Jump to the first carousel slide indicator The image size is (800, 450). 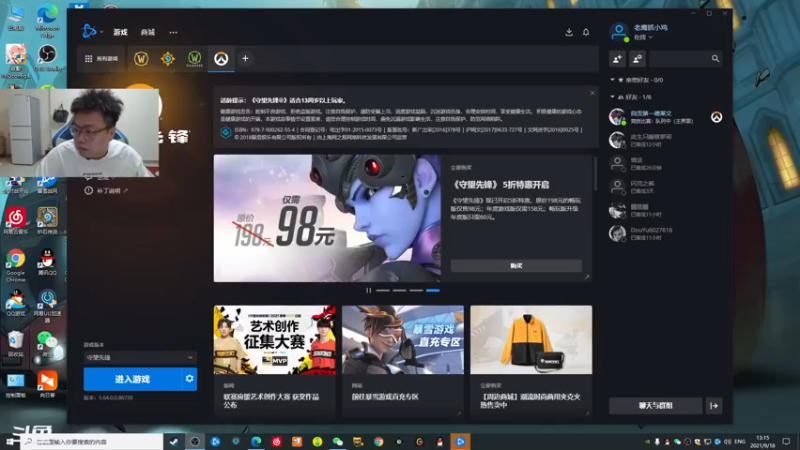pyautogui.click(x=383, y=290)
